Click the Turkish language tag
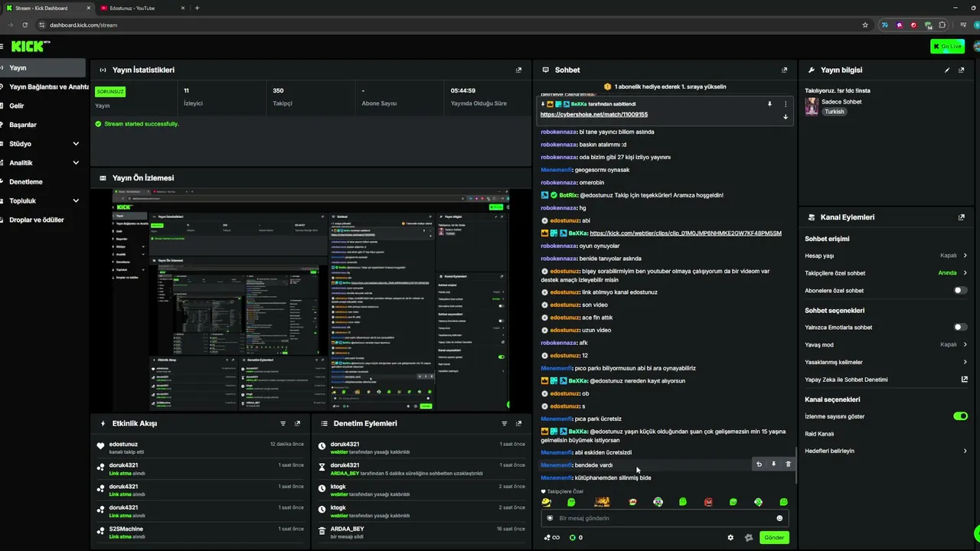This screenshot has width=980, height=551. pyautogui.click(x=834, y=112)
